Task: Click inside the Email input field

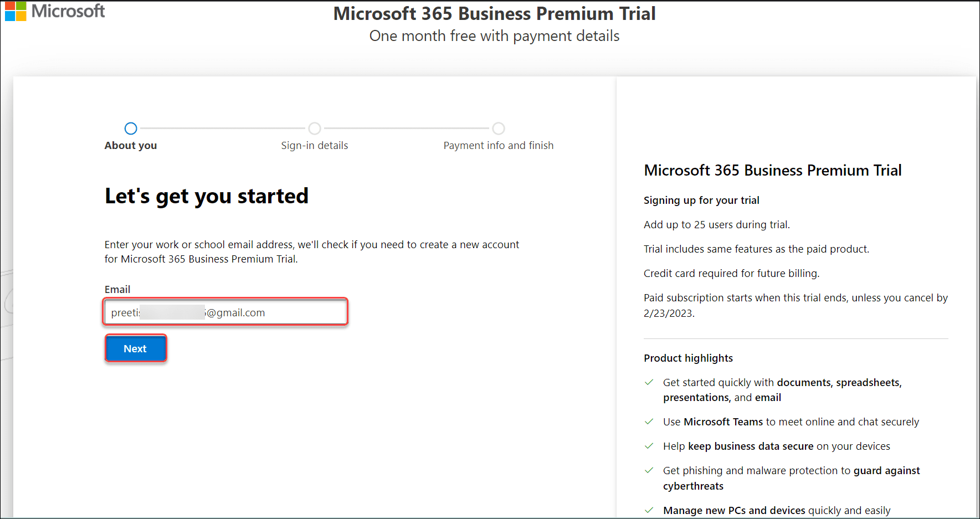Action: click(225, 312)
